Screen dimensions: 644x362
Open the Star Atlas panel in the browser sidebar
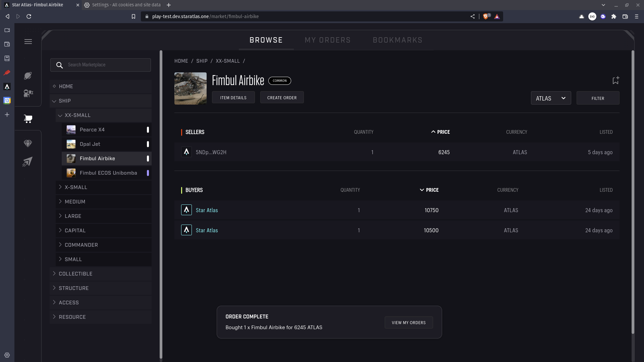(x=7, y=87)
